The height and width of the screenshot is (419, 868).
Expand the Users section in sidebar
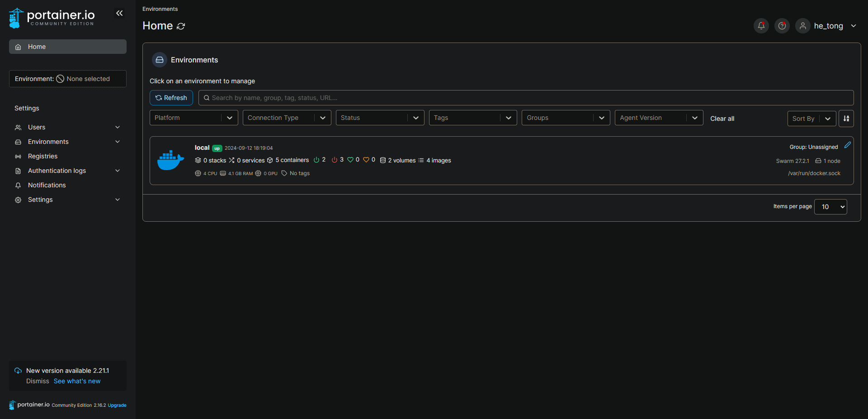tap(67, 127)
